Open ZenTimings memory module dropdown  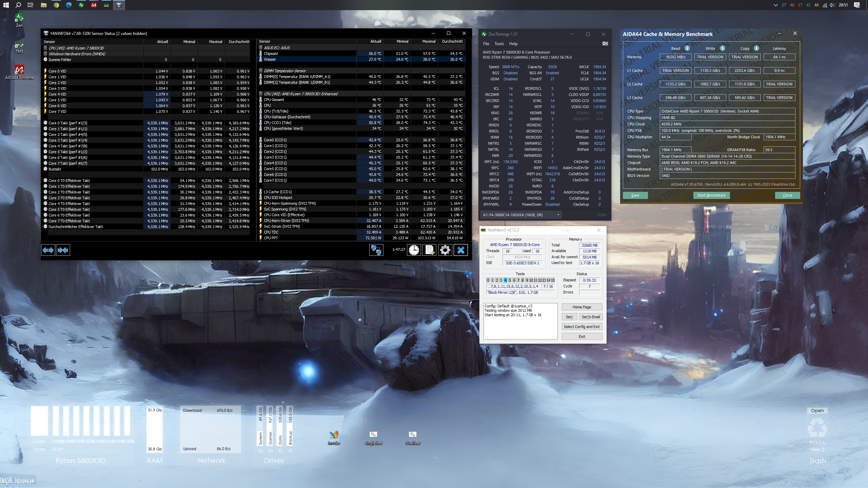(x=521, y=215)
